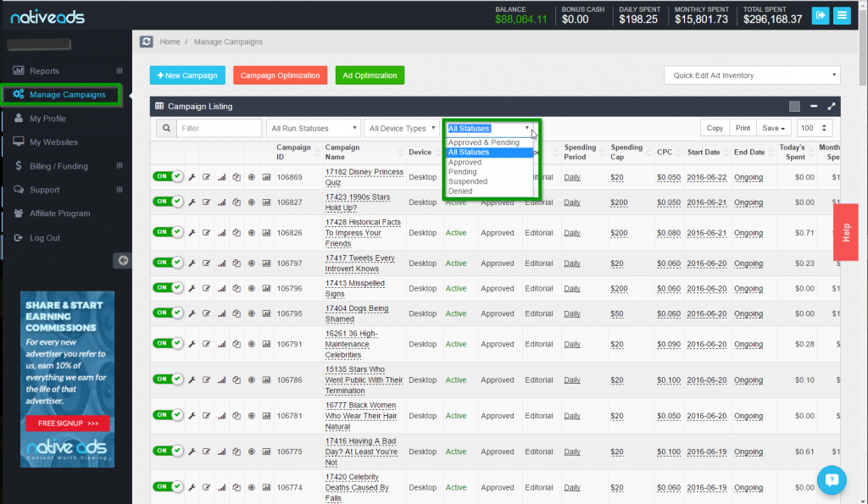
Task: Click edit pencil icon for campaign 106827
Action: (x=207, y=202)
